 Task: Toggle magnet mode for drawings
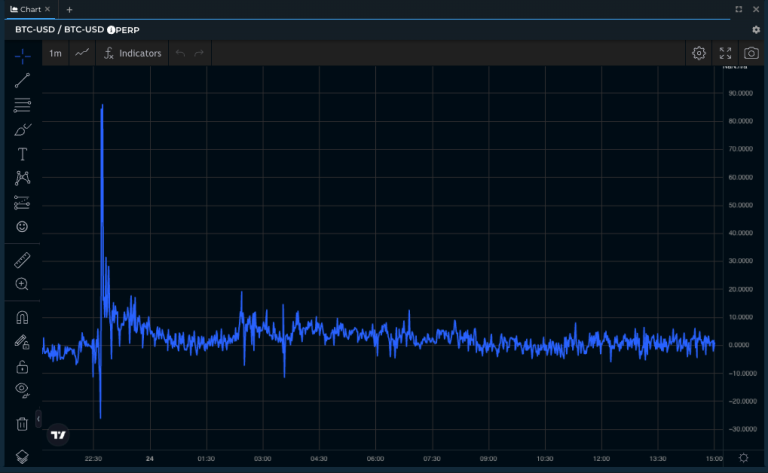click(x=22, y=318)
